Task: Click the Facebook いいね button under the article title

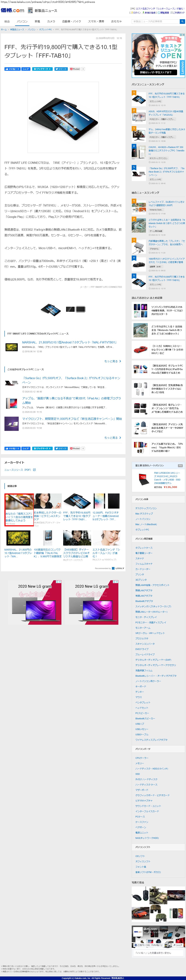Action: click(x=12, y=69)
